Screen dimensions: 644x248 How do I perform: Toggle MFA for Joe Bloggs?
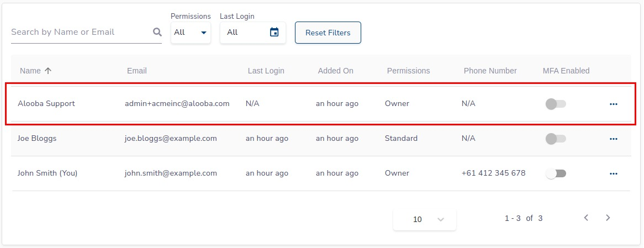click(556, 139)
